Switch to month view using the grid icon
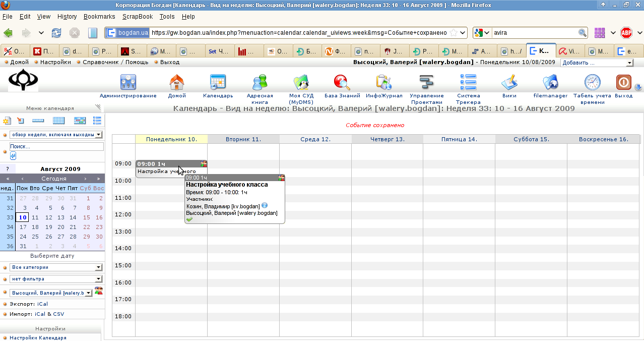 pos(58,121)
